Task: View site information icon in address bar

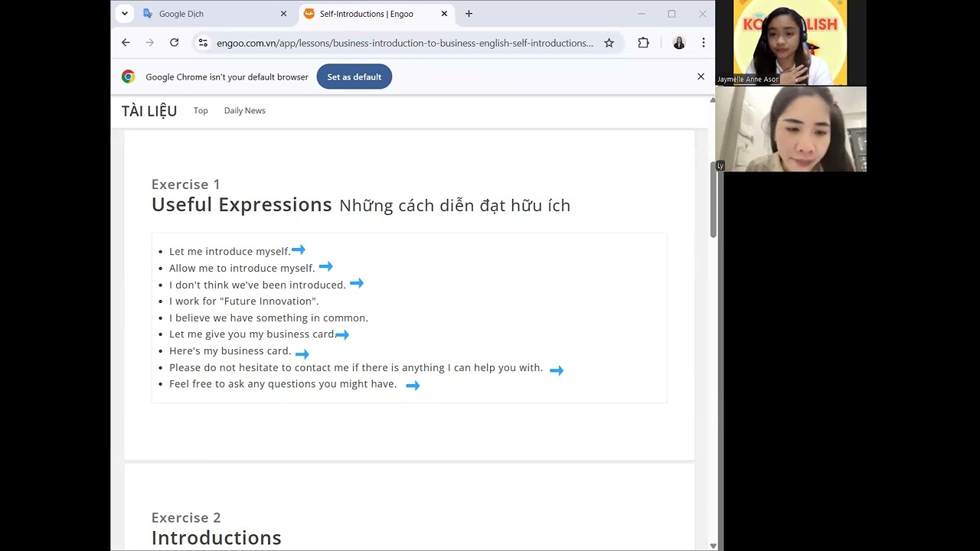Action: point(203,43)
